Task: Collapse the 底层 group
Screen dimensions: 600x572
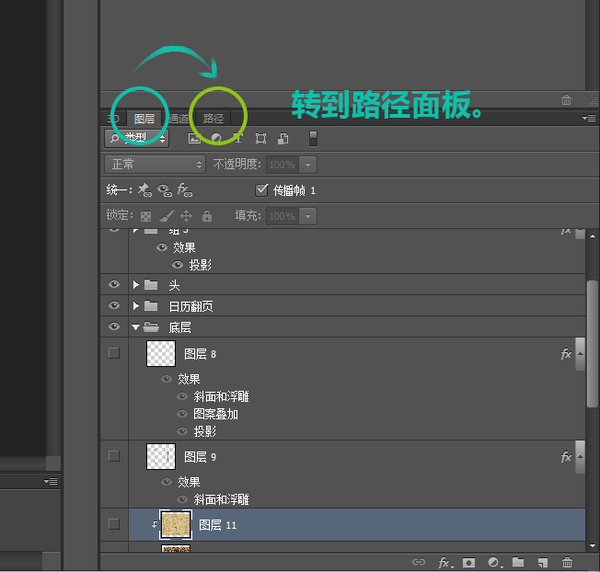Action: point(135,328)
